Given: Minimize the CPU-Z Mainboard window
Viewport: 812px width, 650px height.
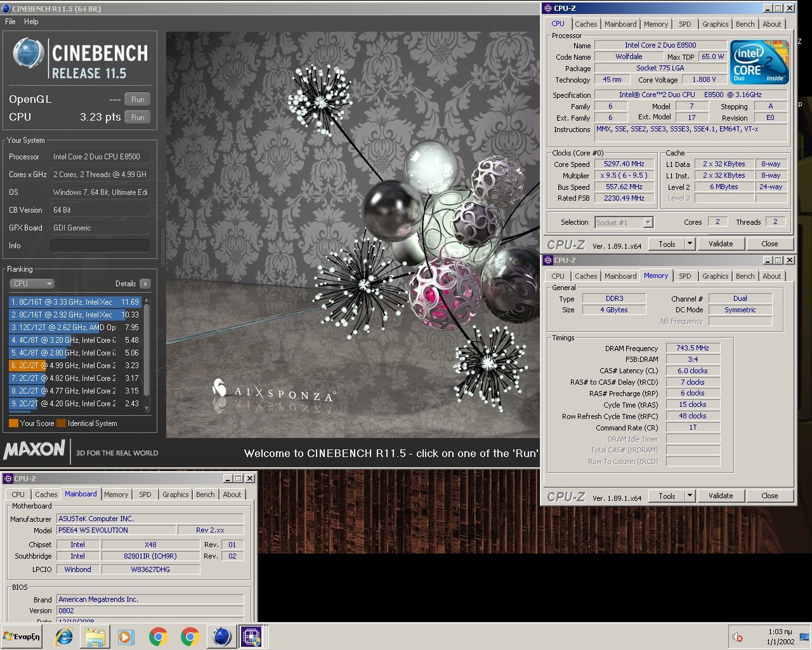Looking at the screenshot, I should pyautogui.click(x=228, y=479).
